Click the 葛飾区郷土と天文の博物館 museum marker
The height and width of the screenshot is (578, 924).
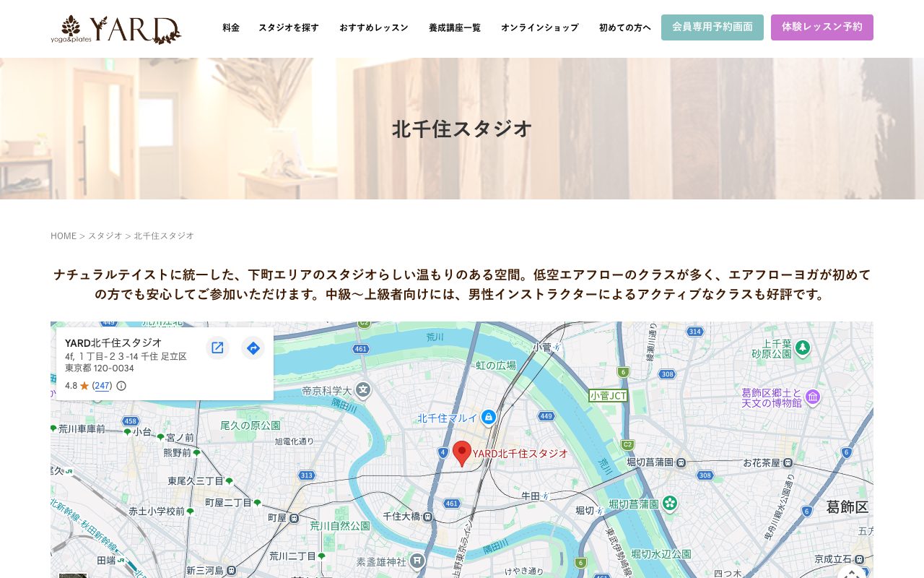(x=812, y=397)
